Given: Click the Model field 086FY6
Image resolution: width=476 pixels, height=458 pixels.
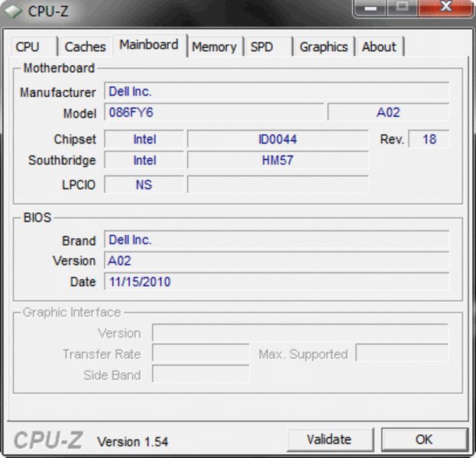Looking at the screenshot, I should point(214,112).
